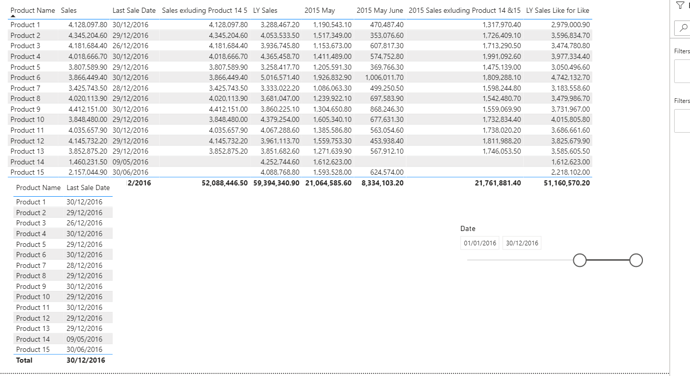
Task: Click 2015 May June value 1,006,011.70
Action: 384,77
